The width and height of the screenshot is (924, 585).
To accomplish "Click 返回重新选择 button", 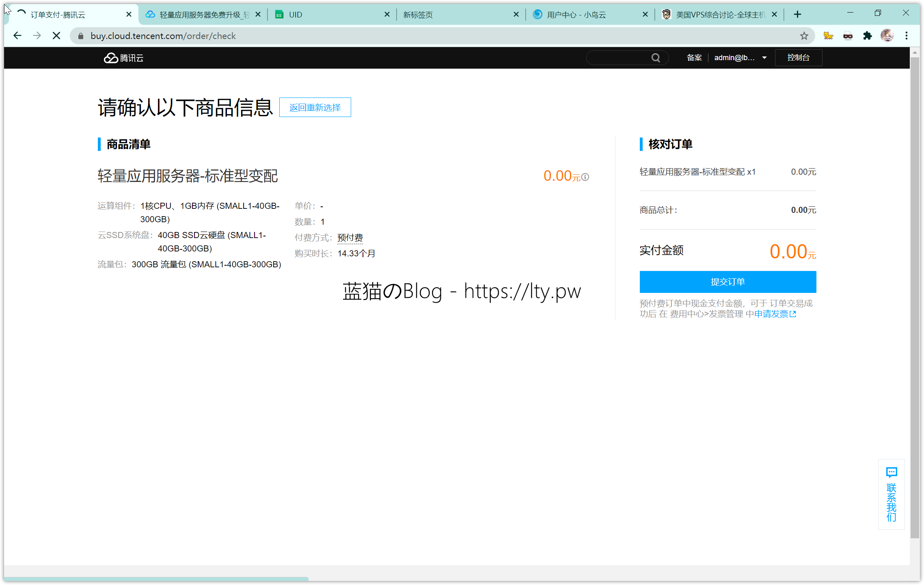I will click(315, 108).
